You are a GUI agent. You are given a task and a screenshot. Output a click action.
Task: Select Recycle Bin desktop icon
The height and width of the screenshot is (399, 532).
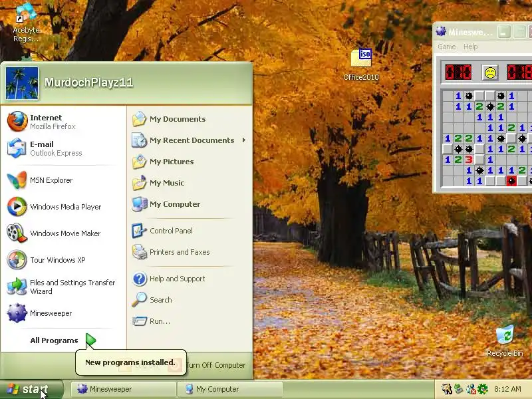pos(505,340)
